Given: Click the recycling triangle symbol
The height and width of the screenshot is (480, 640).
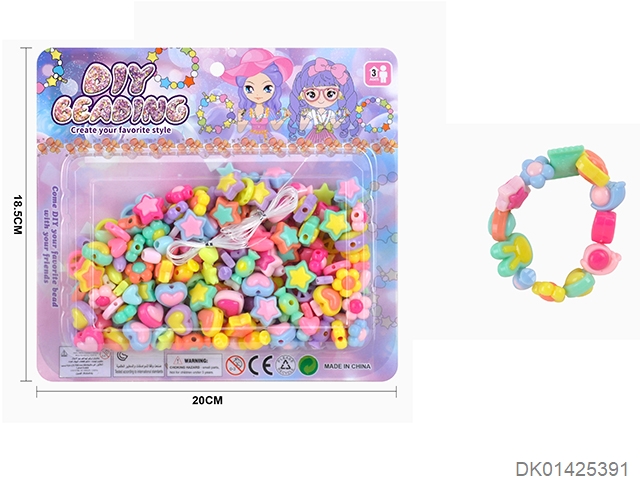Looking at the screenshot, I should pos(285,365).
